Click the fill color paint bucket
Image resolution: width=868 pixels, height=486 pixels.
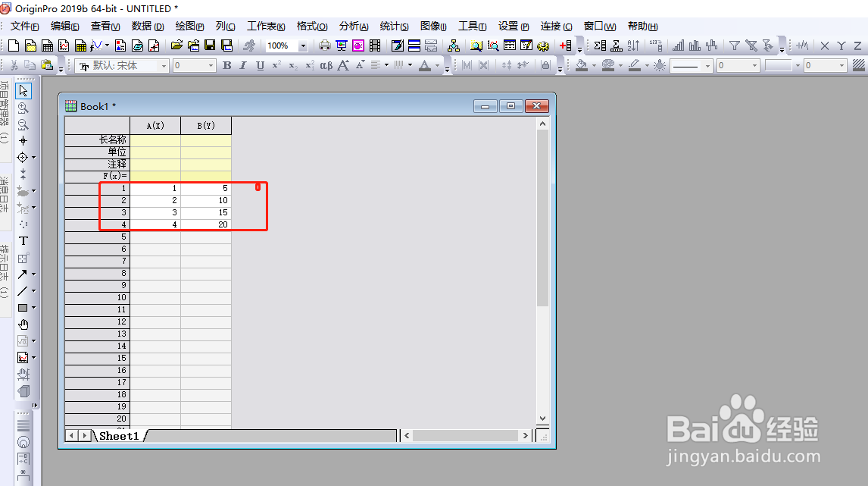pos(582,65)
